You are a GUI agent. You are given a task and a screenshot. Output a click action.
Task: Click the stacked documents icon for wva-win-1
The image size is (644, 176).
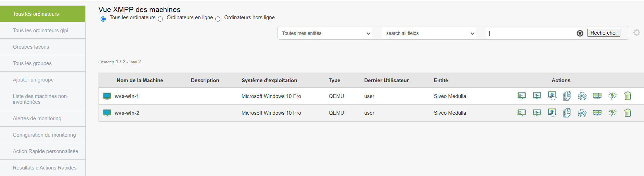(567, 96)
